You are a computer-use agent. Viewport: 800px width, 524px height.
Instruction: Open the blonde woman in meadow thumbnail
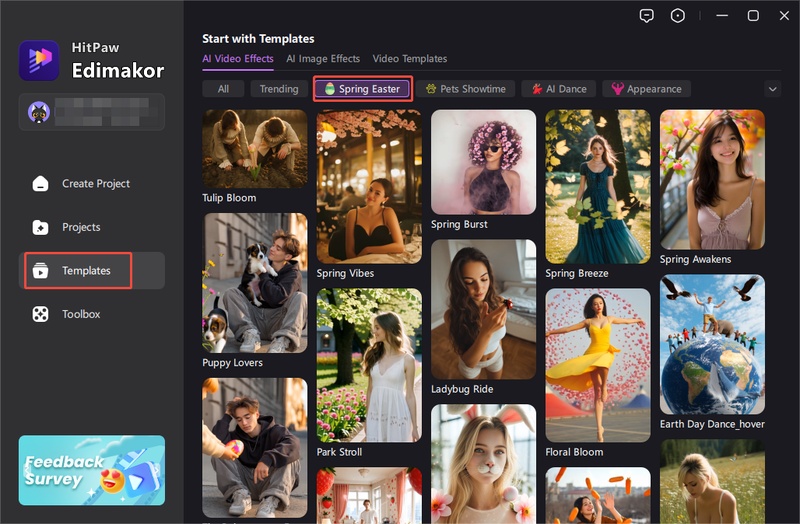[x=712, y=482]
